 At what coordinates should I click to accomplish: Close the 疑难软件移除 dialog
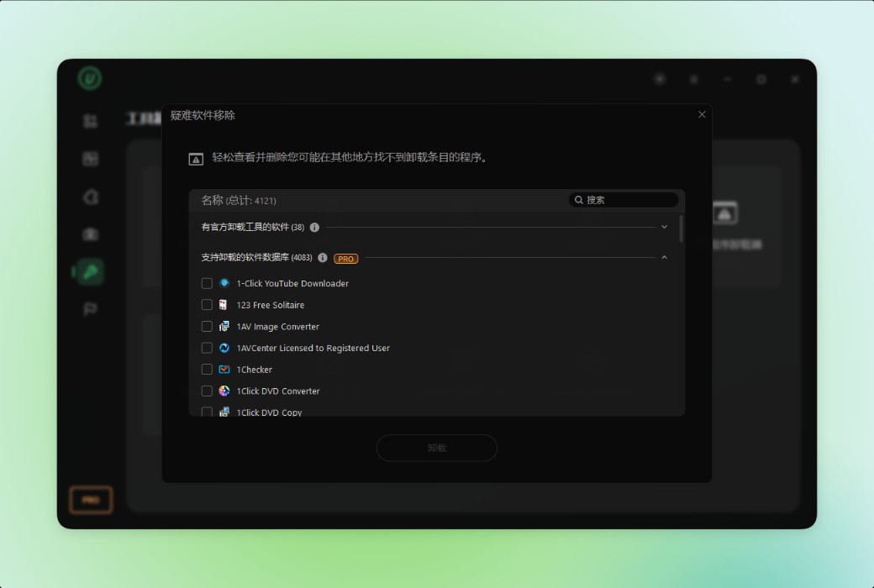pos(702,114)
